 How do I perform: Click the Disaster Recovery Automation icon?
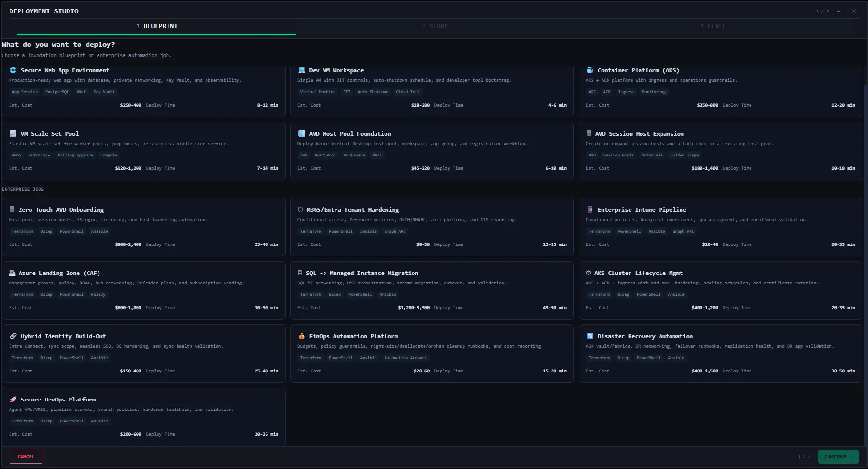click(x=590, y=336)
